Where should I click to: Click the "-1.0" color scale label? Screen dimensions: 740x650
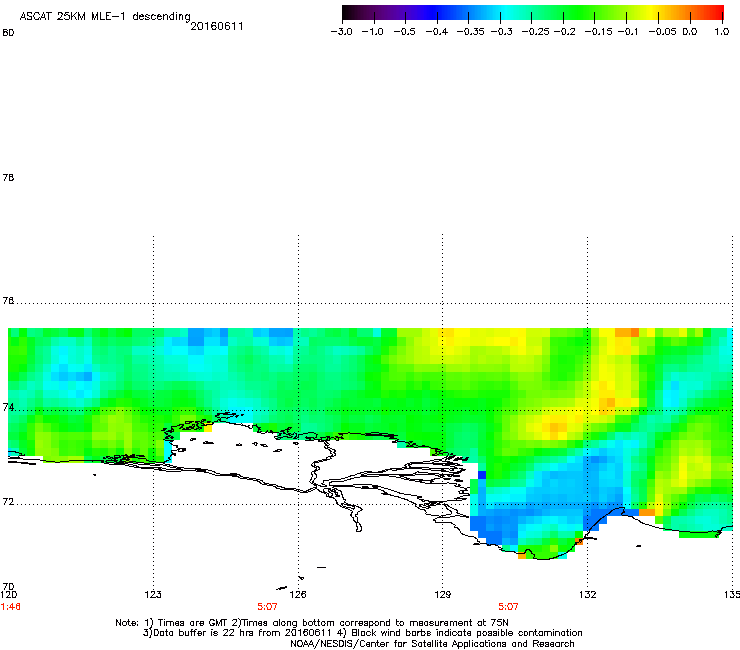(372, 32)
